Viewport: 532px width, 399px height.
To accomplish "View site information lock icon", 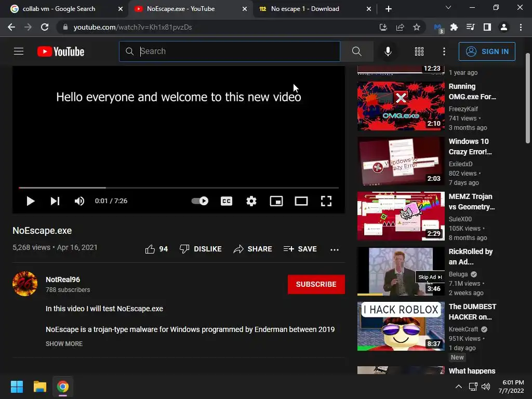I will 65,27.
